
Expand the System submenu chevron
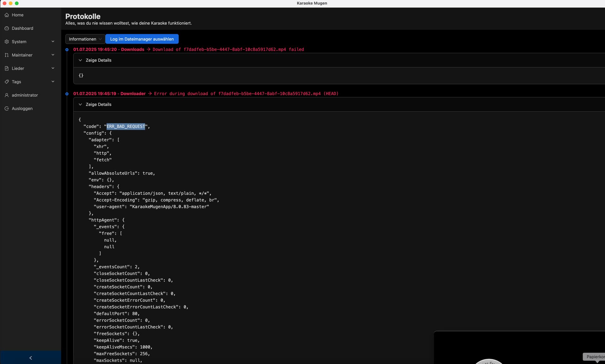(53, 42)
